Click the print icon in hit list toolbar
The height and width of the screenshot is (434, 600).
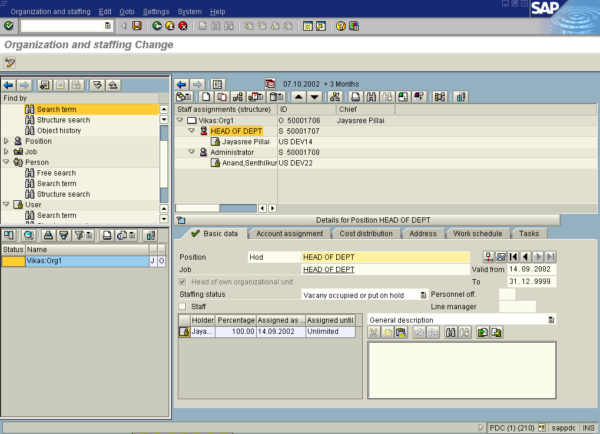107,235
